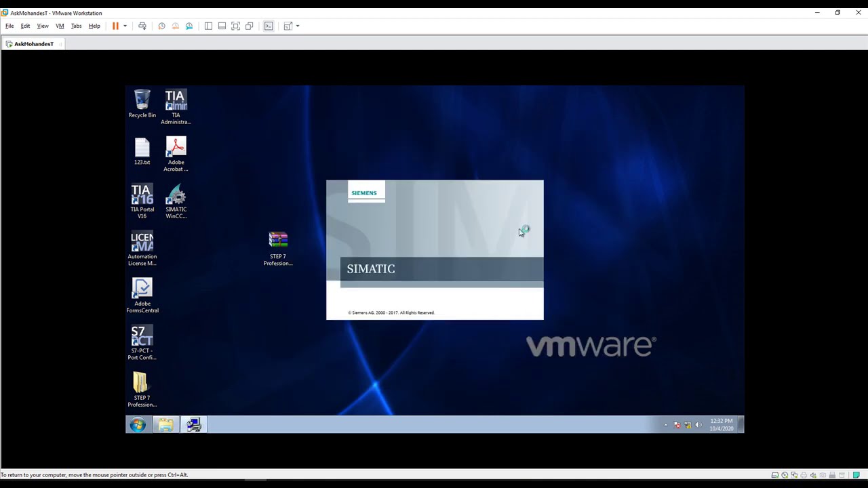Click Send Ctrl+Alt+Del toolbar icon

(x=142, y=26)
